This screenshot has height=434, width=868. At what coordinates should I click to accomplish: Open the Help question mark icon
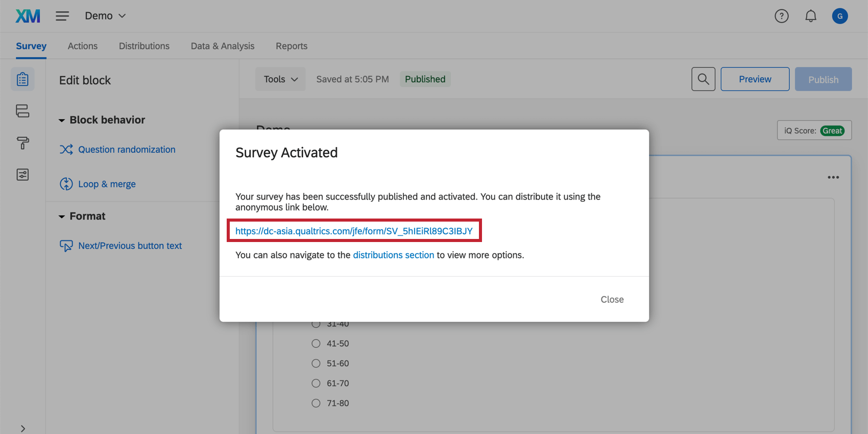click(x=781, y=16)
